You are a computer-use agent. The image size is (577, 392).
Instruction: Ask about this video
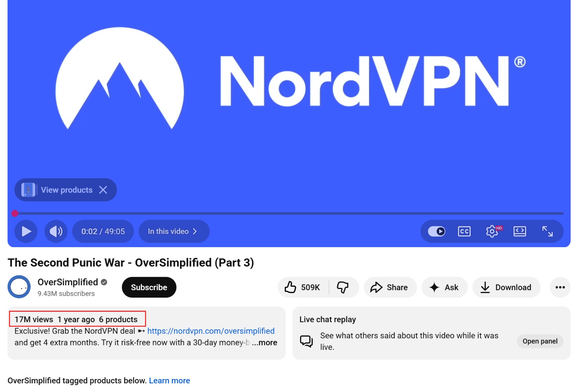pyautogui.click(x=444, y=287)
